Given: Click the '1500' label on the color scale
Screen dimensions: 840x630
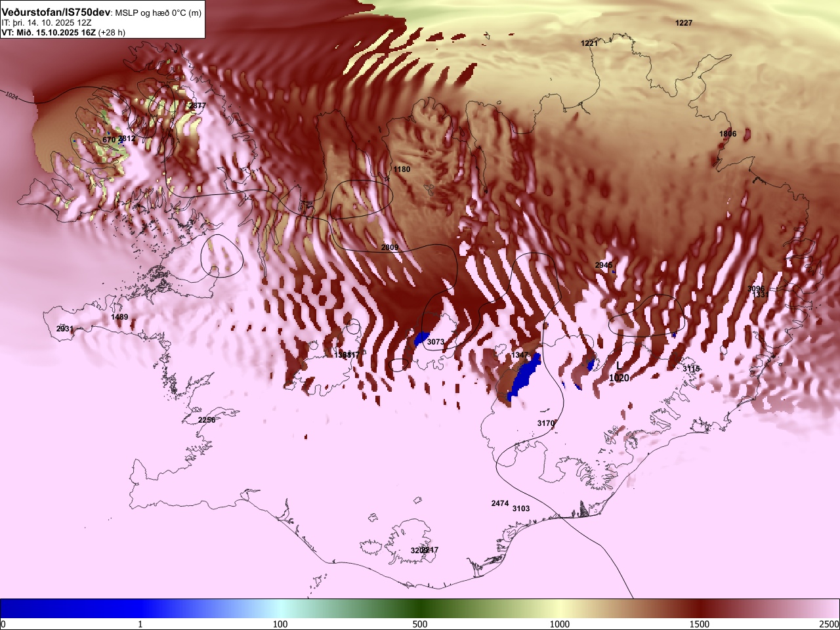Looking at the screenshot, I should 700,624.
